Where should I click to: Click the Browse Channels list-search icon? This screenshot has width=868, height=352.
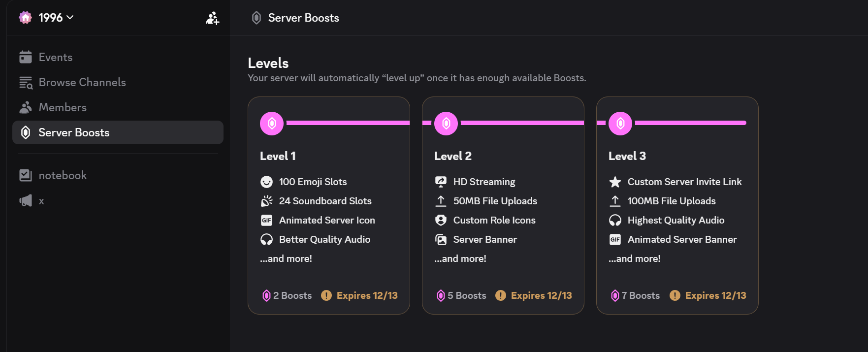(x=26, y=83)
